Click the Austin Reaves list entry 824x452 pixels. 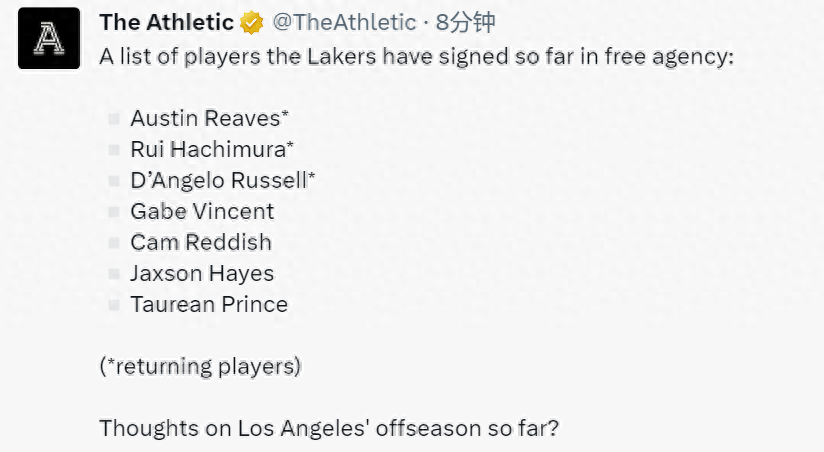coord(210,118)
